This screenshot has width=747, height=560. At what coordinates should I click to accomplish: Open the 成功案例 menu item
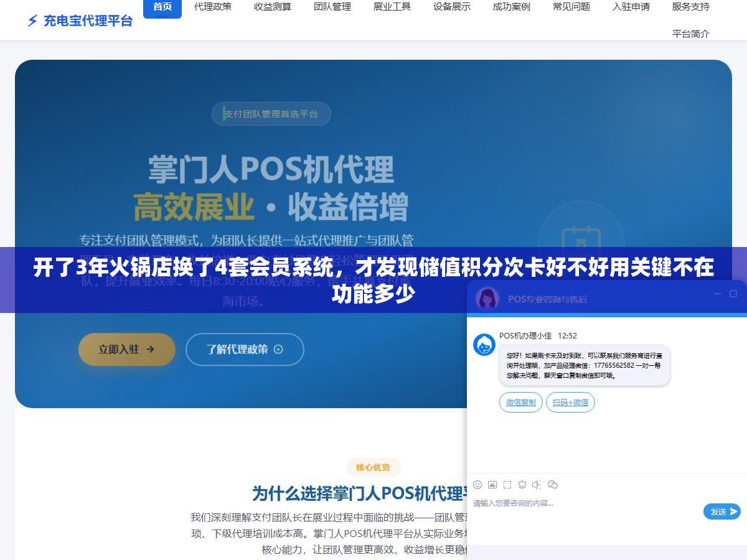click(512, 7)
